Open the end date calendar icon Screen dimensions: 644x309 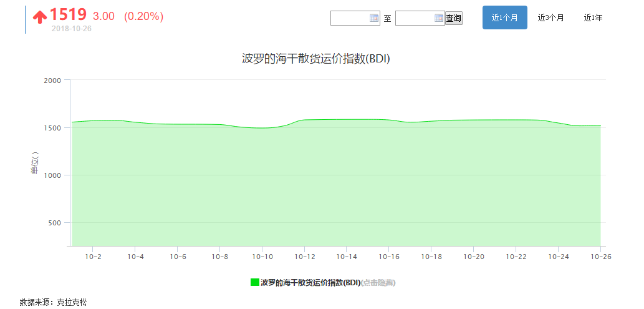[x=439, y=17]
